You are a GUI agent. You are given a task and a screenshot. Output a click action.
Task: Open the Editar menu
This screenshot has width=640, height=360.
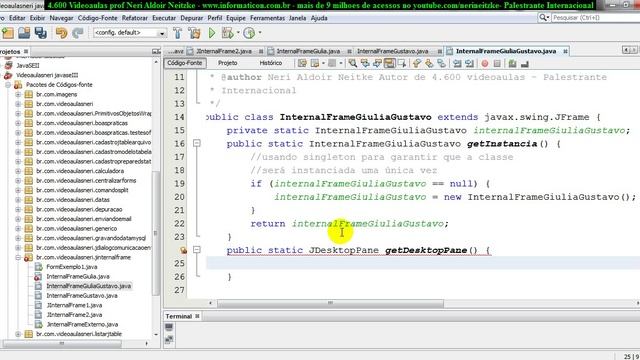point(17,18)
